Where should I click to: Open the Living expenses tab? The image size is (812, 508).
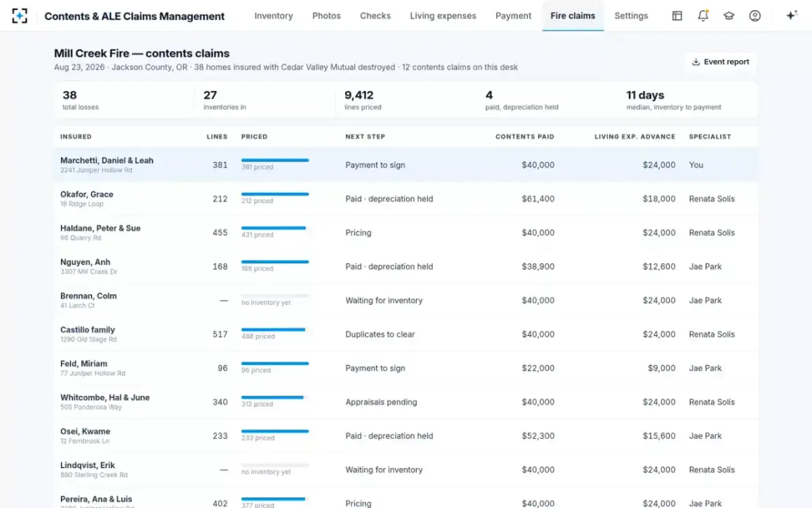[x=443, y=16]
